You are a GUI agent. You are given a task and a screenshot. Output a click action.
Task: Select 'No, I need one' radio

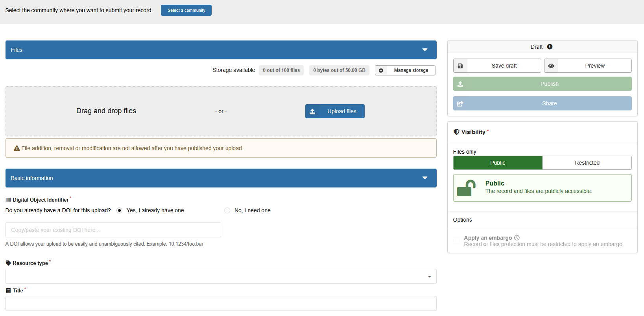(227, 211)
